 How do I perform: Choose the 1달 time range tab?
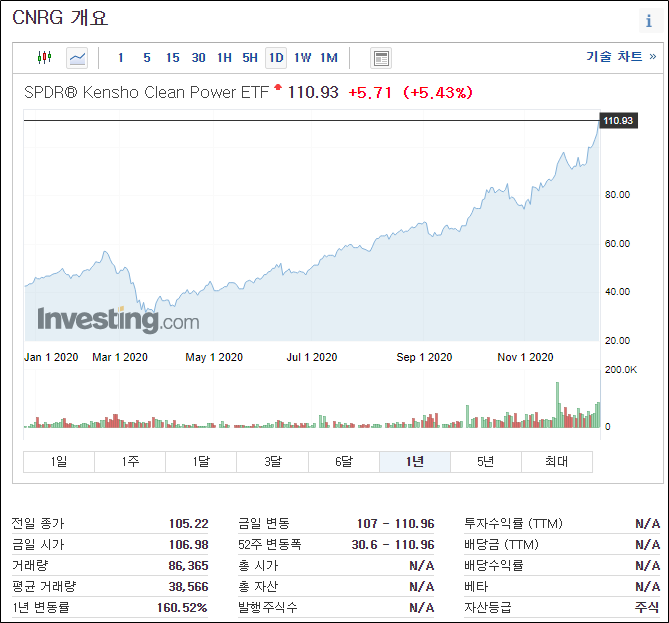[201, 462]
